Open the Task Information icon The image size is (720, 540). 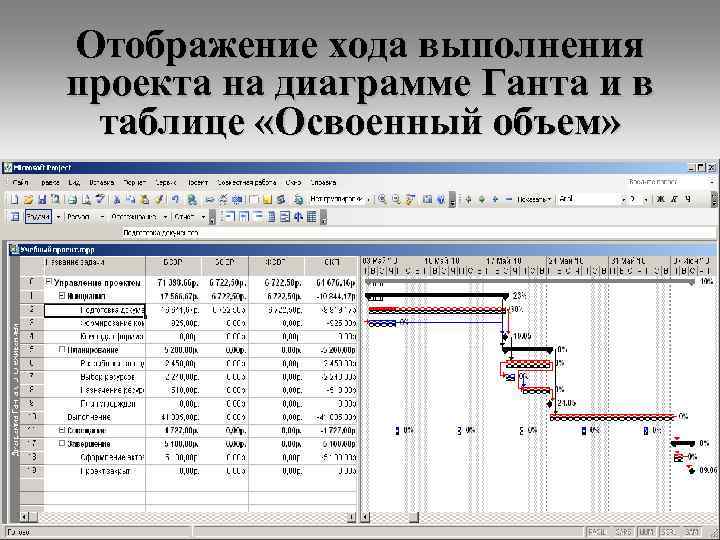pos(253,199)
